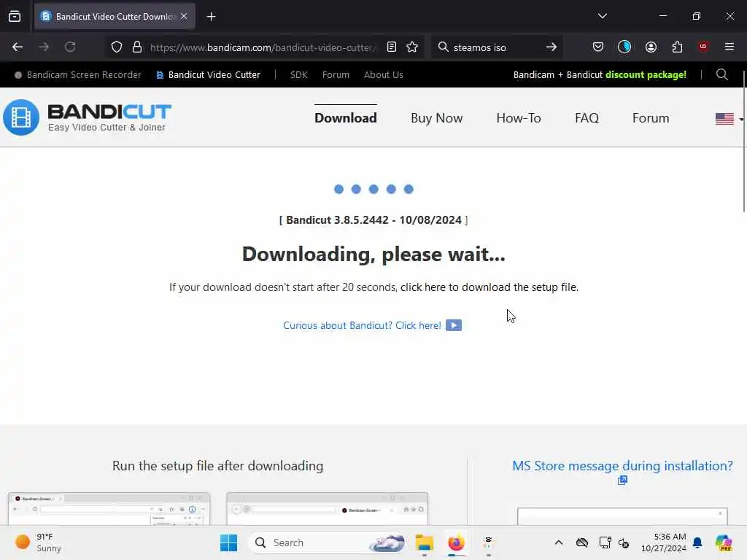Expand the list all tabs chevron
This screenshot has width=747, height=560.
pos(602,16)
